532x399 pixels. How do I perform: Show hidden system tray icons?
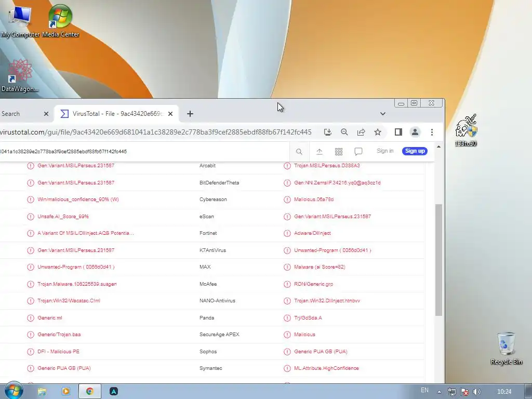pyautogui.click(x=439, y=392)
